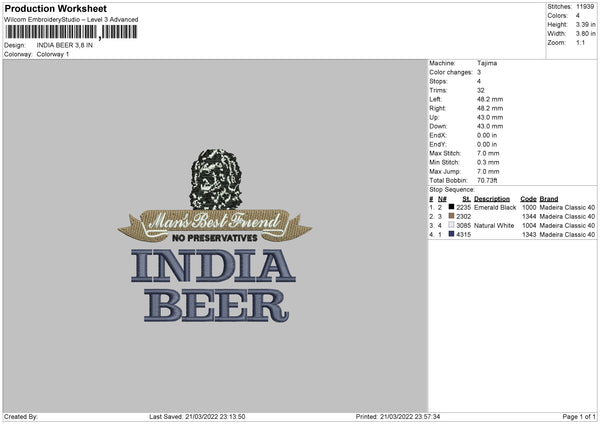Viewport: 600px width, 424px height.
Task: Click the Machine value 'Tajima'
Action: click(x=487, y=63)
